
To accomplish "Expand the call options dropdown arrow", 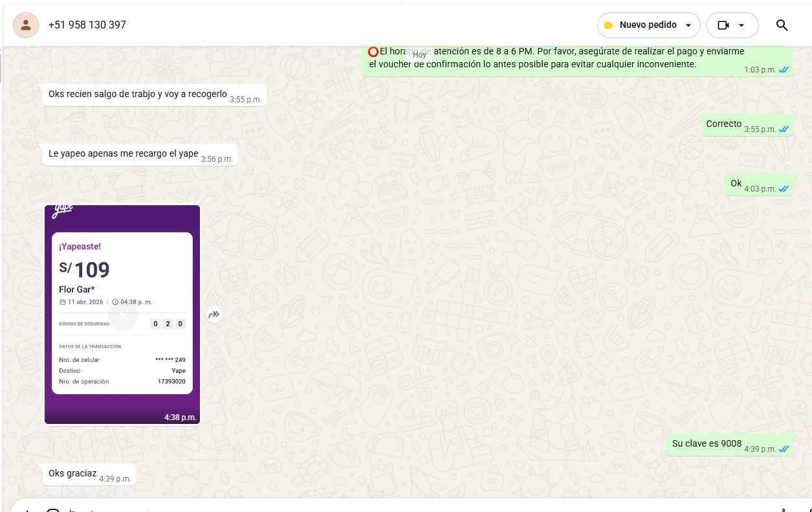I will click(x=741, y=25).
